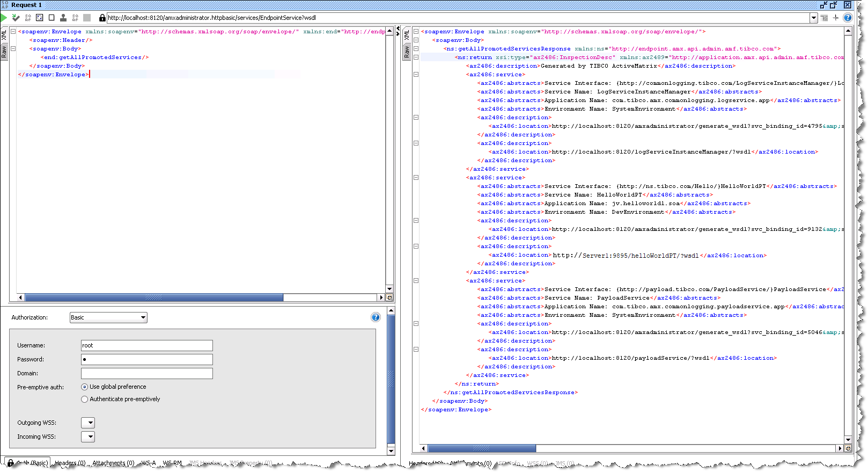The width and height of the screenshot is (868, 472).
Task: Open help icon in the Authorization panel
Action: coord(376,317)
